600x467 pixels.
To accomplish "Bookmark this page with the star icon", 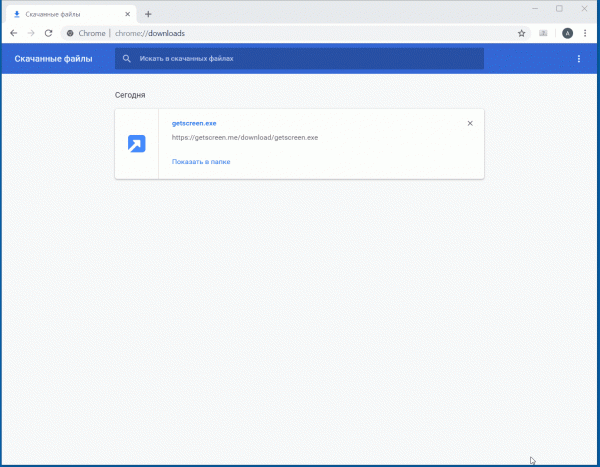I will click(x=521, y=33).
